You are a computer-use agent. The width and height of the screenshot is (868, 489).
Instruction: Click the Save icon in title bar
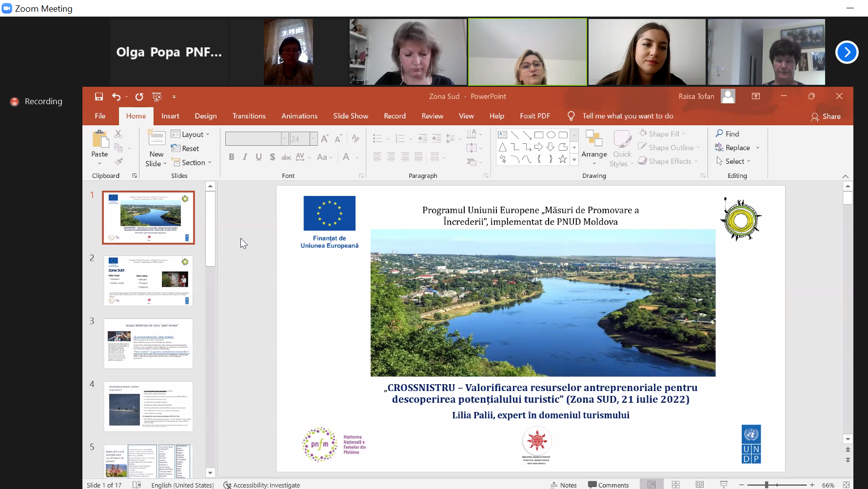[x=99, y=97]
